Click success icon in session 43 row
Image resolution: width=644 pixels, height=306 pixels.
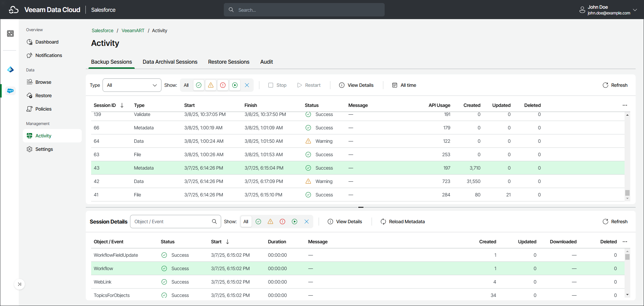[308, 168]
